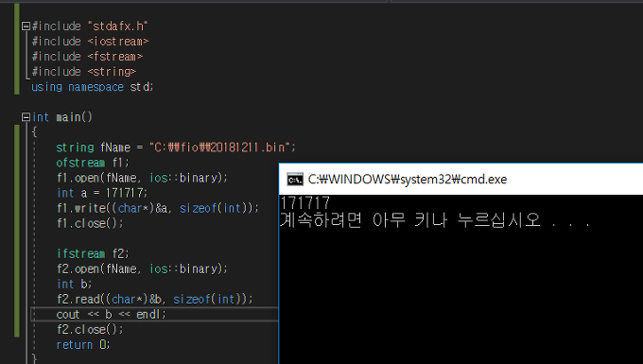Click the int b declaration line

click(x=74, y=284)
